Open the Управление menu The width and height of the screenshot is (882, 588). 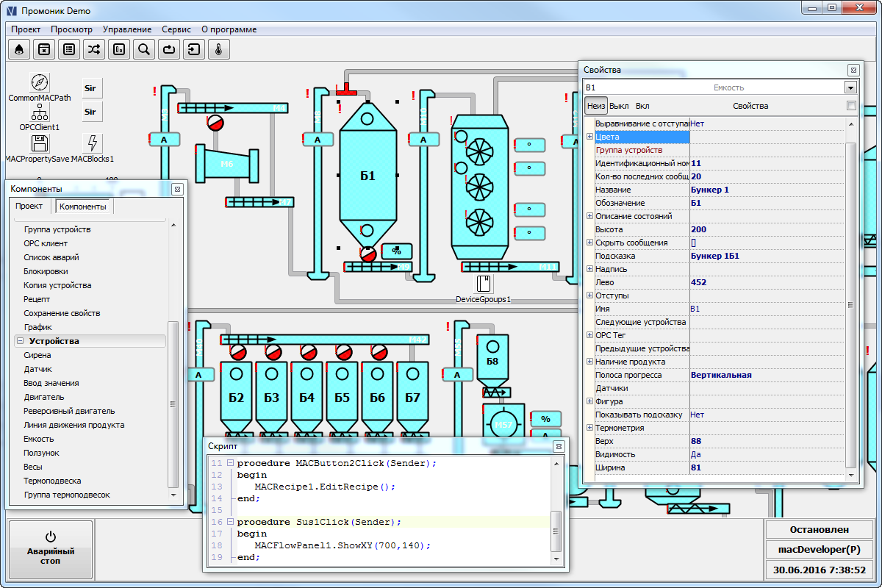(127, 29)
